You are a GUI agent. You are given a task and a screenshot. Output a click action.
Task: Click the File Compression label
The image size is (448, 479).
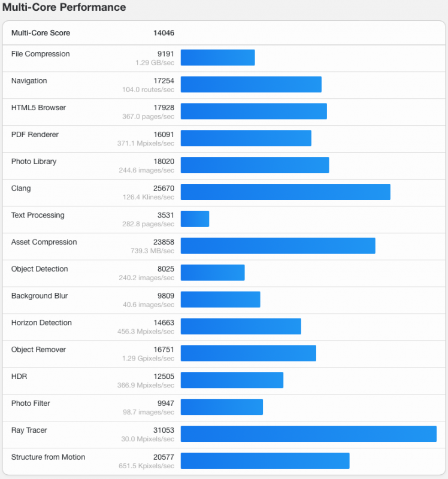pos(41,54)
